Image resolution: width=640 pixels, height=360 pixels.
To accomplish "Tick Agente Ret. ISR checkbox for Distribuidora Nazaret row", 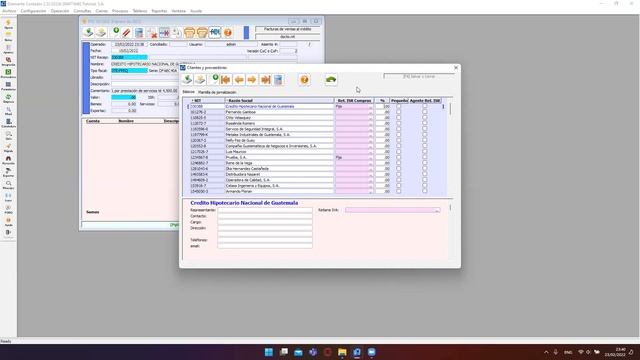I will coord(425,174).
